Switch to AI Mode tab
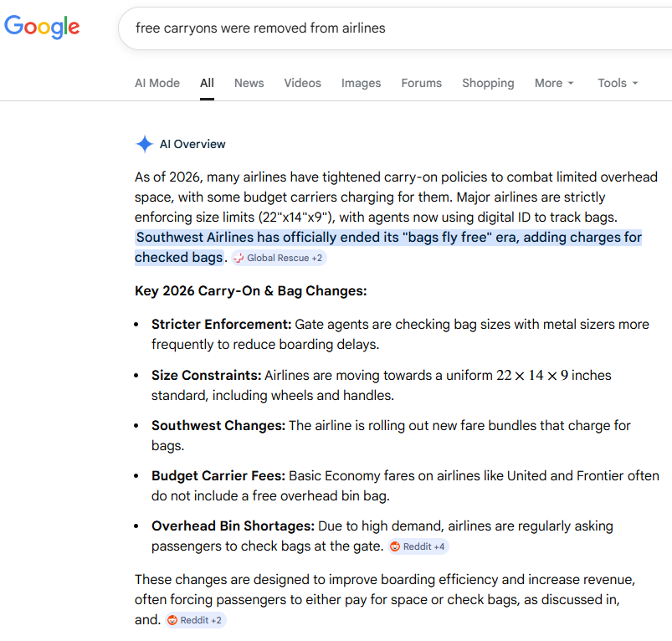Screen dimensions: 672x641 (157, 83)
